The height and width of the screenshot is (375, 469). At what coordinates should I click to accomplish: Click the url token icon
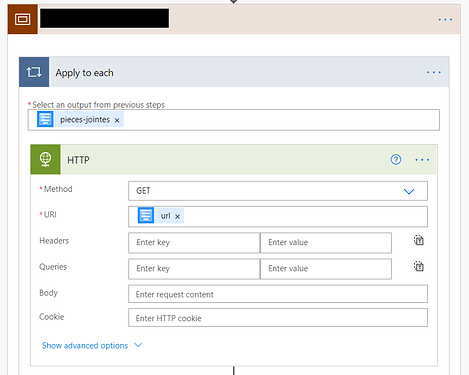point(146,215)
